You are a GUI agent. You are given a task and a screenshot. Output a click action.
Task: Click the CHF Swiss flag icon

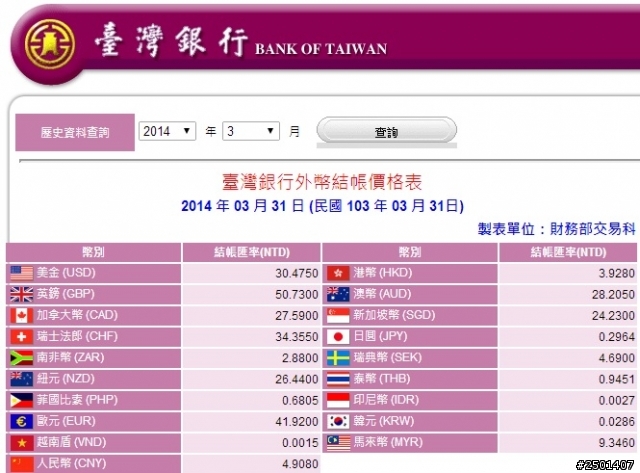point(22,337)
